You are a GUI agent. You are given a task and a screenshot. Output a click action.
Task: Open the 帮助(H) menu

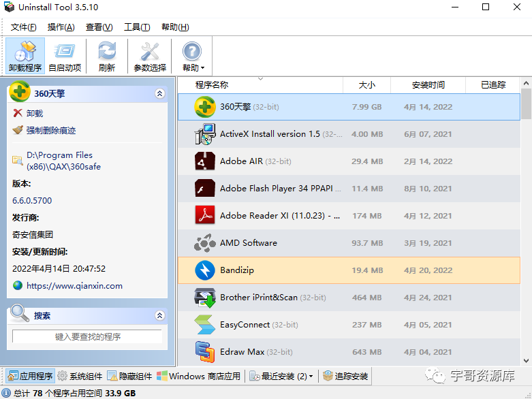pyautogui.click(x=175, y=27)
